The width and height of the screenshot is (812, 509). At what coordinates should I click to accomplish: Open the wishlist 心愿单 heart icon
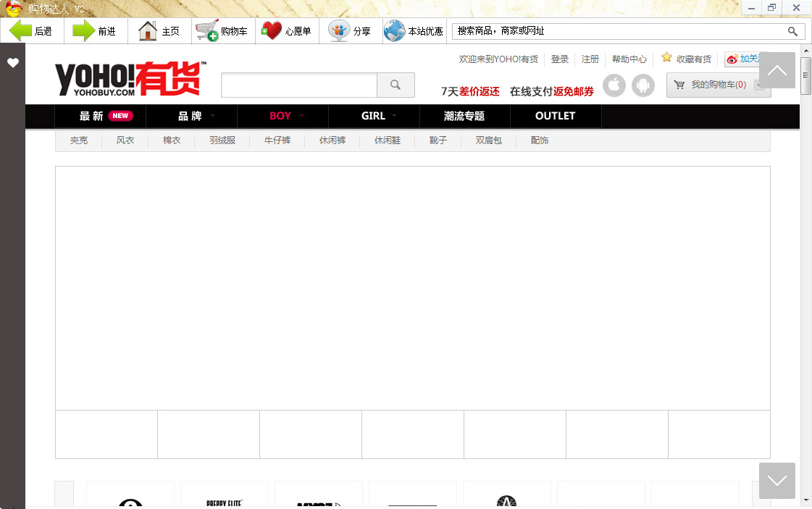(x=272, y=31)
